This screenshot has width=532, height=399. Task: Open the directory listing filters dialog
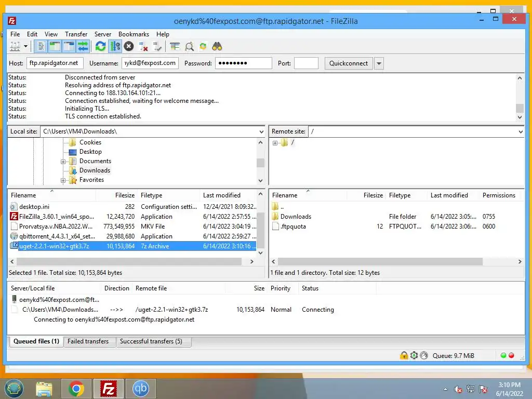point(175,46)
